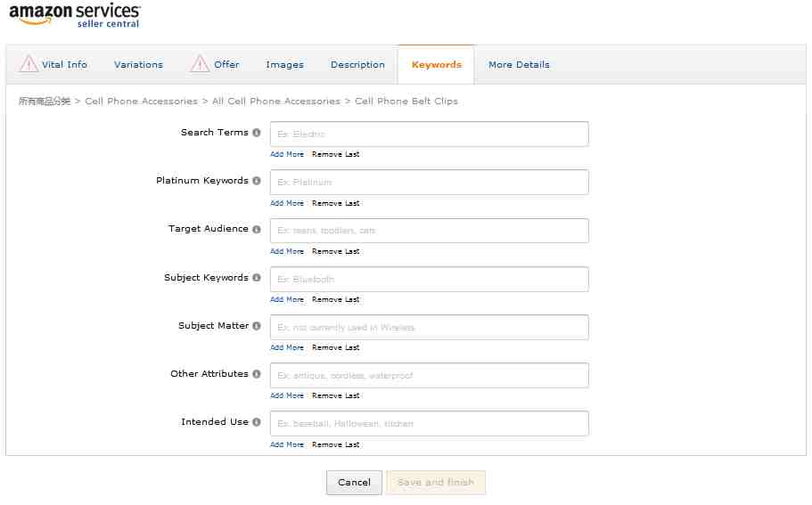The height and width of the screenshot is (505, 812).
Task: Click the info icon beside Intended Use
Action: pyautogui.click(x=257, y=422)
